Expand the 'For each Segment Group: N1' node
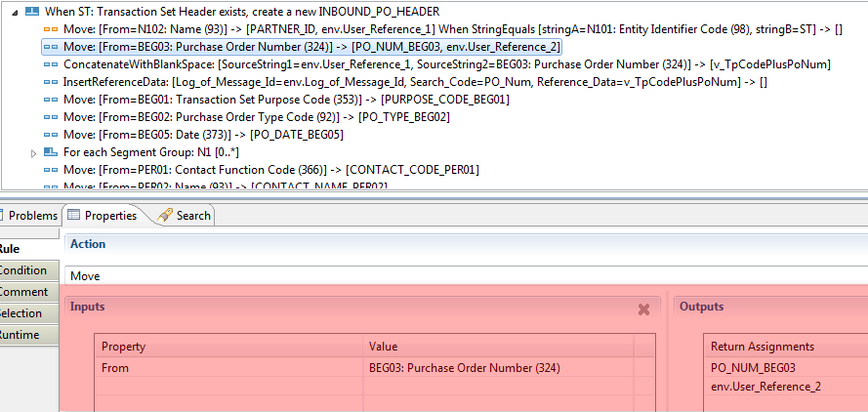Viewport: 868px width, 412px height. (x=34, y=153)
